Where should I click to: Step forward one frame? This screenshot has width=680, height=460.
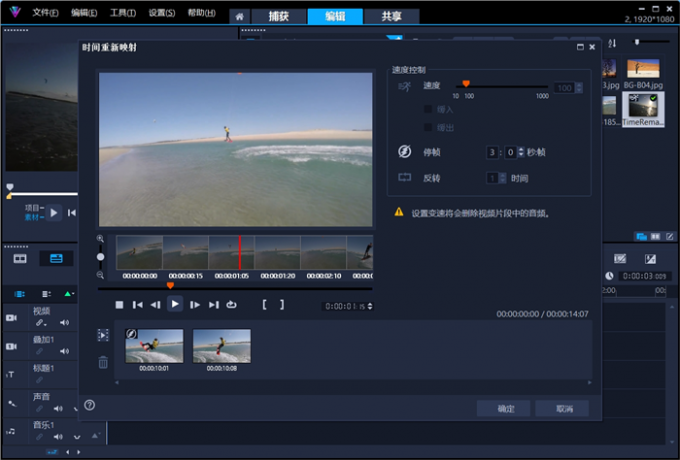tap(195, 305)
